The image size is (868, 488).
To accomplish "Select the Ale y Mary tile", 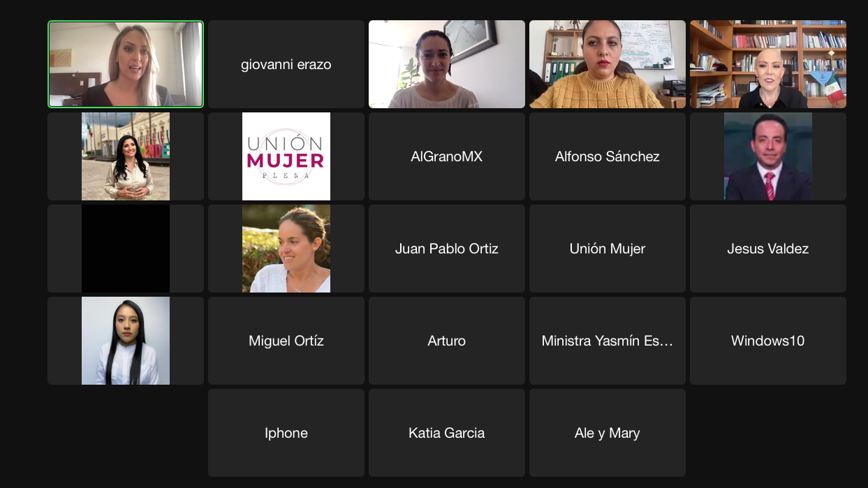I will click(608, 433).
